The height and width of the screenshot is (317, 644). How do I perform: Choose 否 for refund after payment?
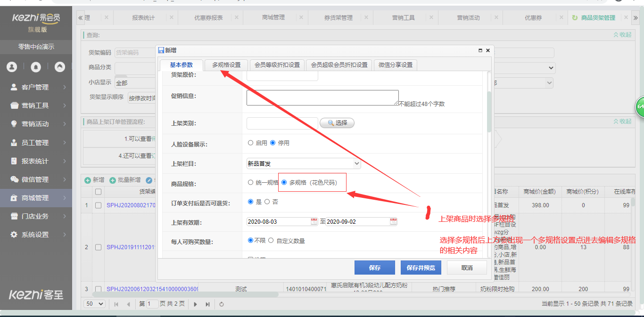coord(267,202)
